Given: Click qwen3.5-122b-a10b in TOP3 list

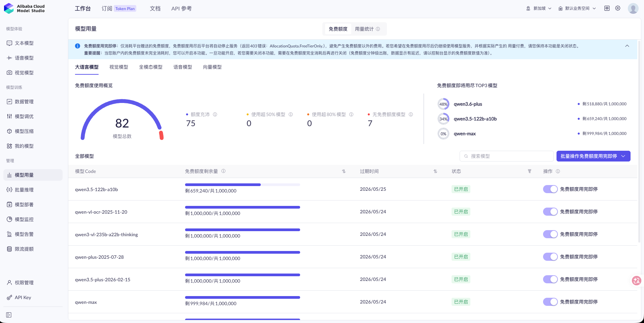Looking at the screenshot, I should click(x=475, y=119).
